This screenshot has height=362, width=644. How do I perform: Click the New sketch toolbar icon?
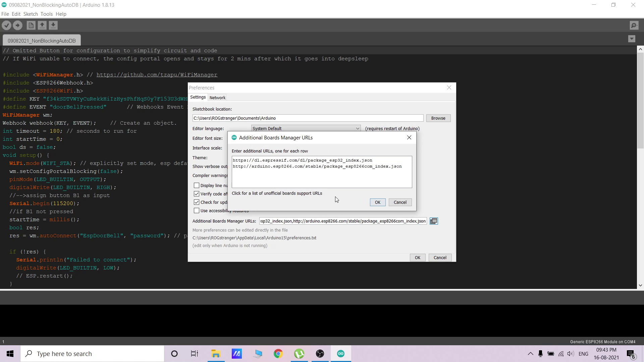coord(31,25)
